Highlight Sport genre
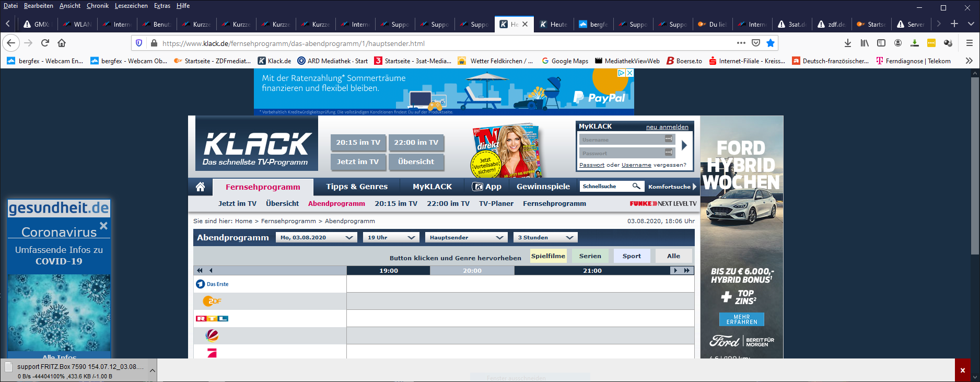 point(632,256)
